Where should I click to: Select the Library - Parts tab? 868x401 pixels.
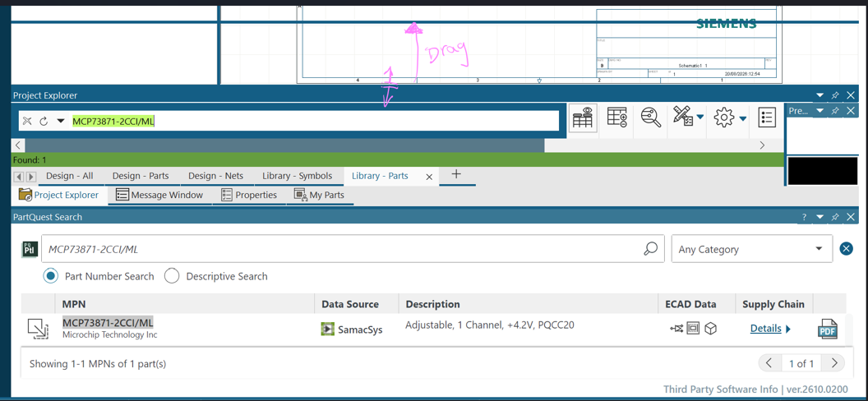[380, 176]
